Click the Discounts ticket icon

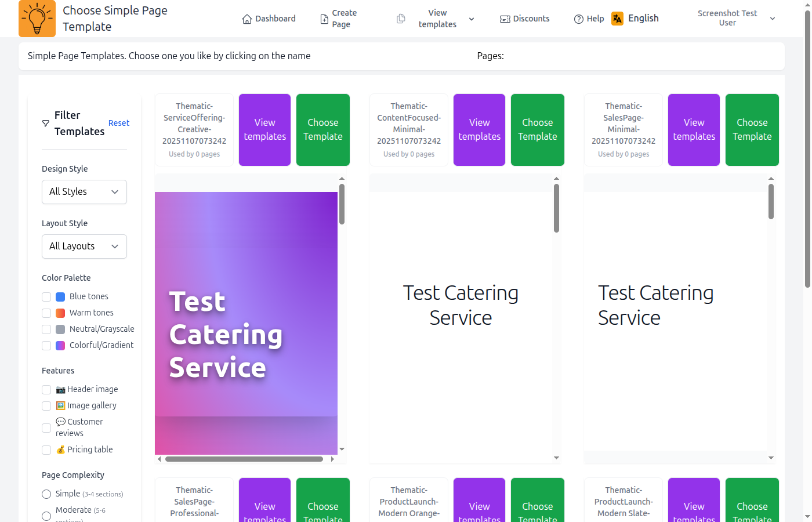pos(505,19)
